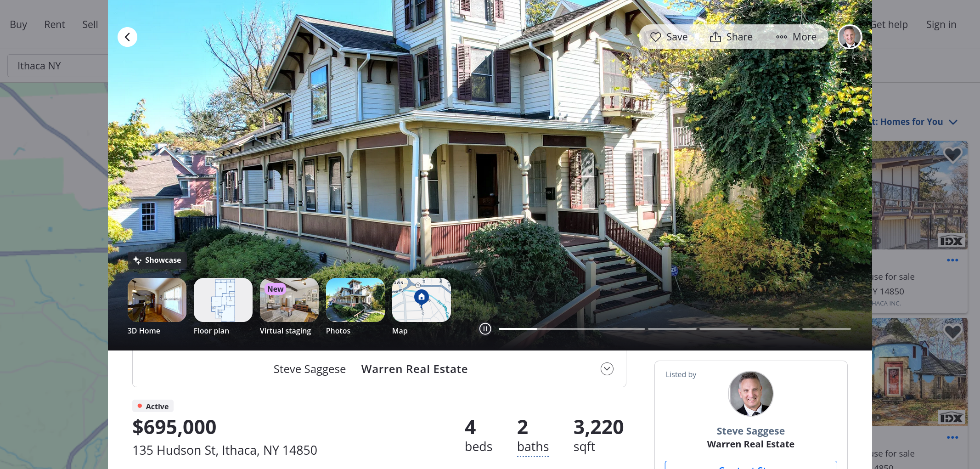Open the Steve Saggese agent profile link
The image size is (980, 469).
coord(750,431)
